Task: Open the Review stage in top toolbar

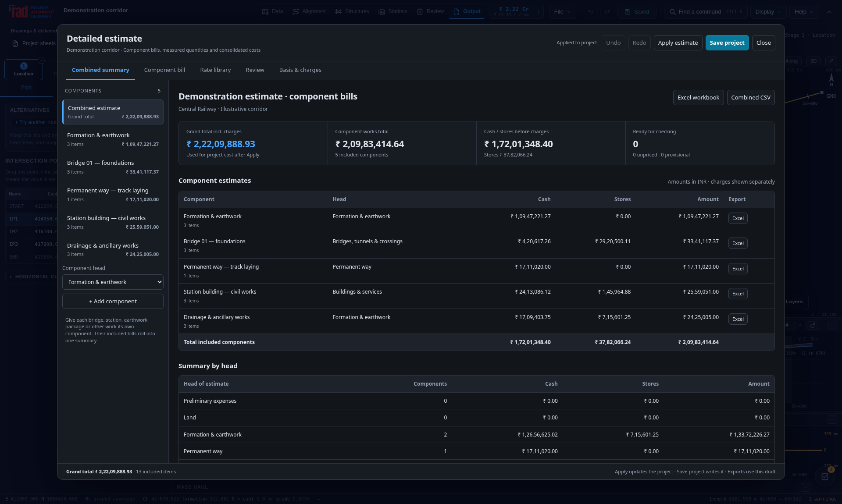Action: pos(430,11)
